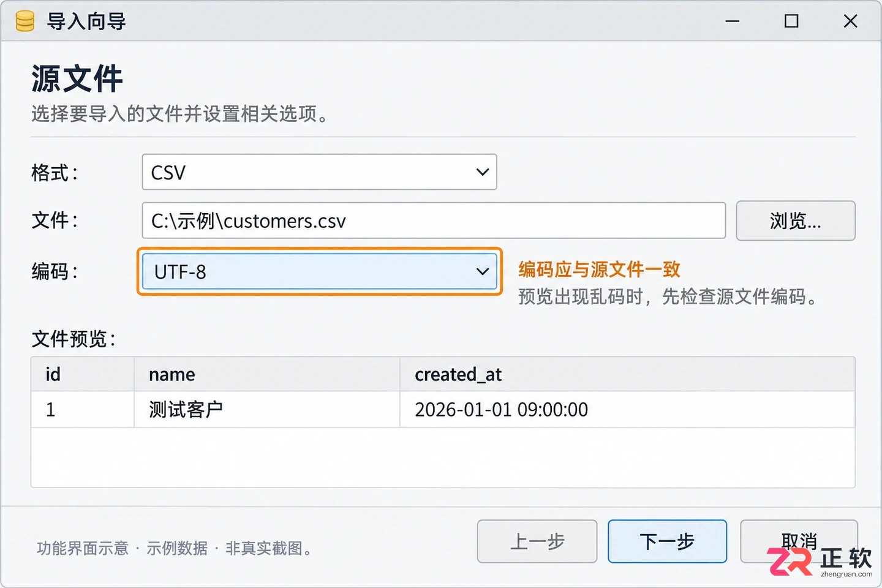This screenshot has height=588, width=882.
Task: Click the 上一步 button
Action: (x=537, y=541)
